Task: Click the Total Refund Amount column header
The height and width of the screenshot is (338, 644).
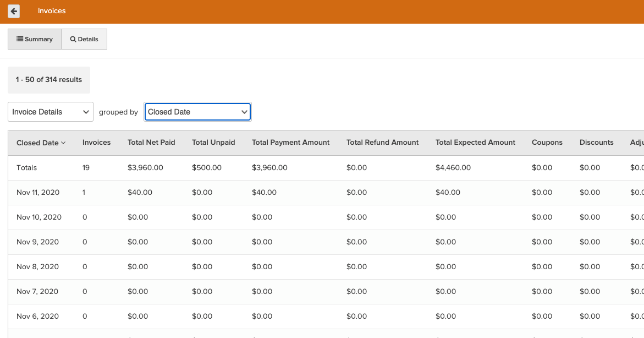Action: 382,142
